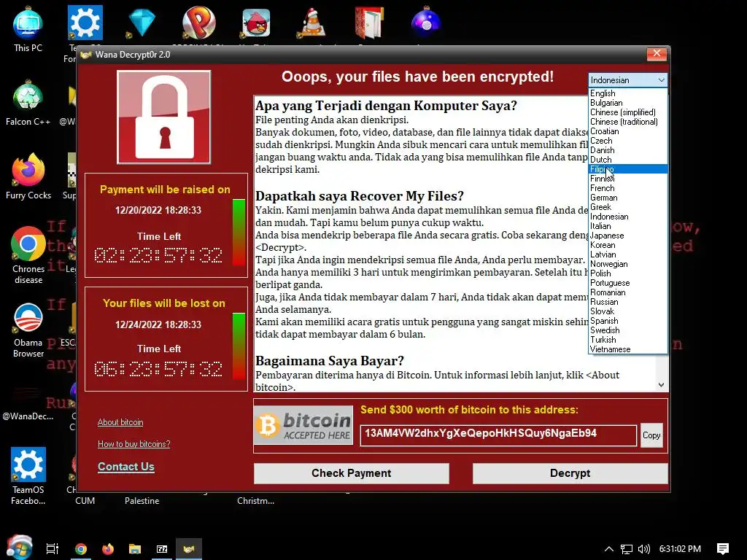This screenshot has height=560, width=747.
Task: Open Chrones disease Chrome shortcut
Action: [x=28, y=255]
